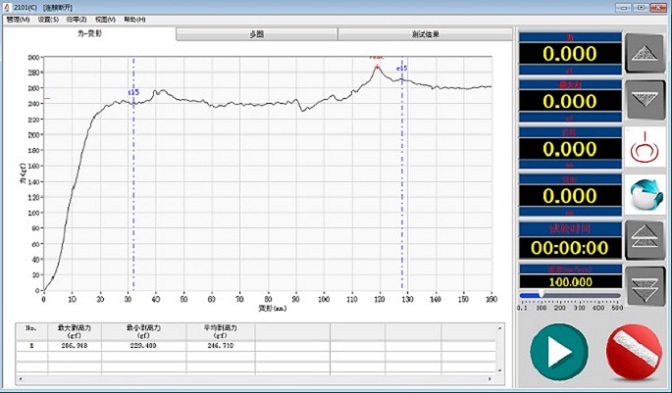
Task: Click the blue return arrow sphere icon
Action: tap(645, 194)
